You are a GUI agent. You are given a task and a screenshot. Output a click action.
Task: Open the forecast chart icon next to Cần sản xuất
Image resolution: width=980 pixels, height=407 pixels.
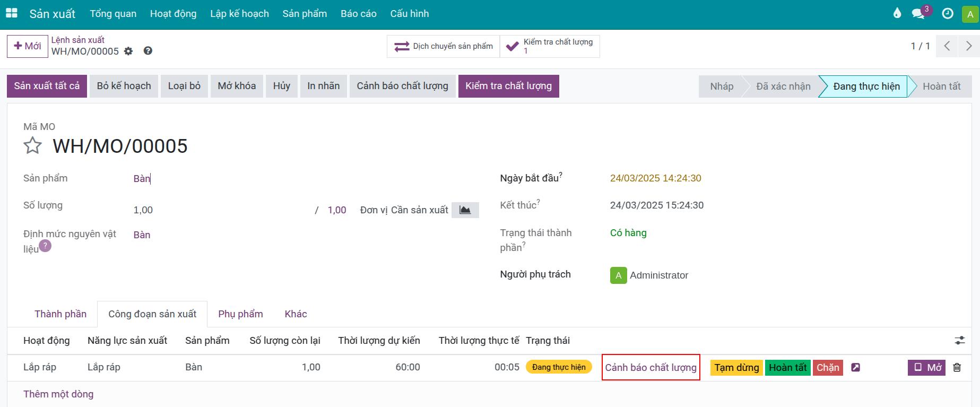(x=465, y=210)
